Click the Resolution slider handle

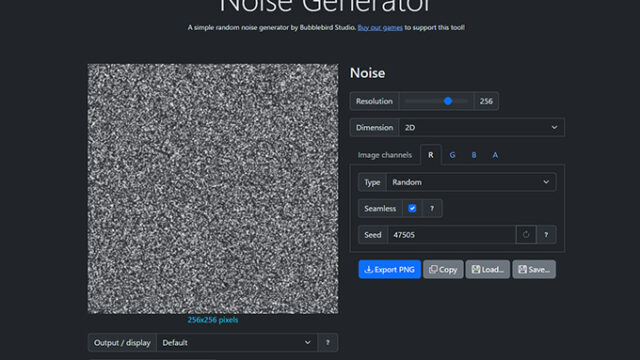tap(448, 101)
